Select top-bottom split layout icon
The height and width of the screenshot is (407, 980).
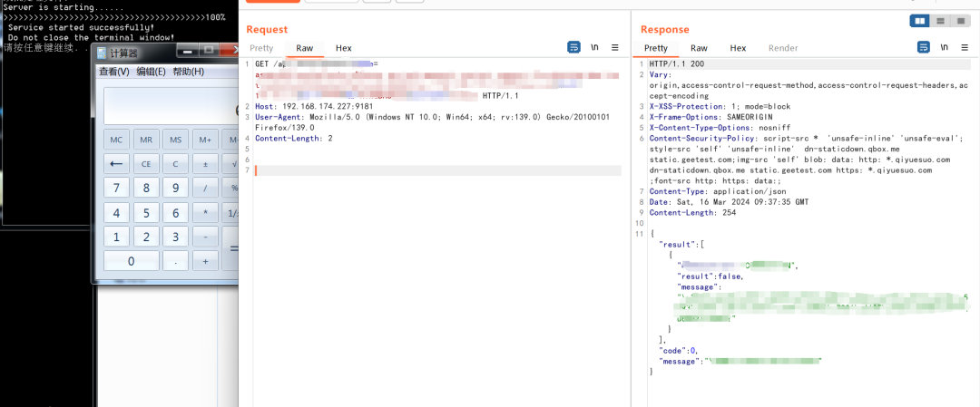[940, 21]
